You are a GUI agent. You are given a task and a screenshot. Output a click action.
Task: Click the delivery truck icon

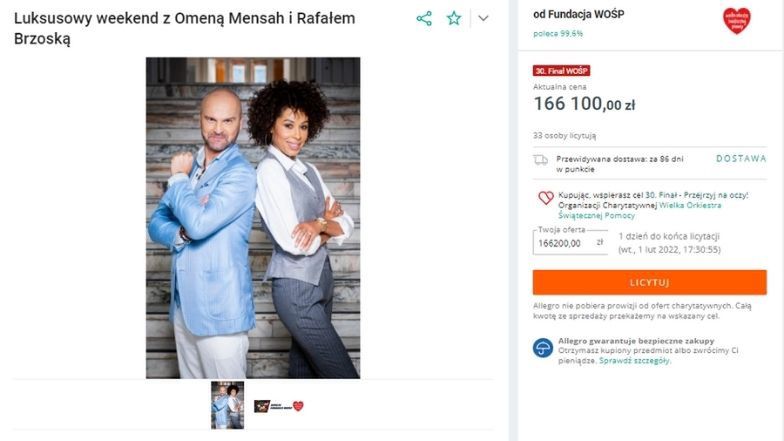(x=541, y=159)
